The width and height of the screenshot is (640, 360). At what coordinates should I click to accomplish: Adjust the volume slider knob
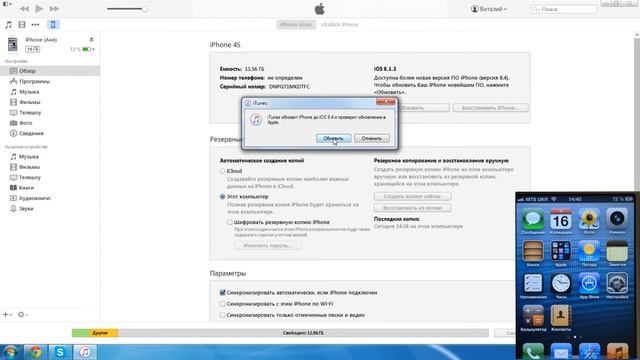pos(144,9)
